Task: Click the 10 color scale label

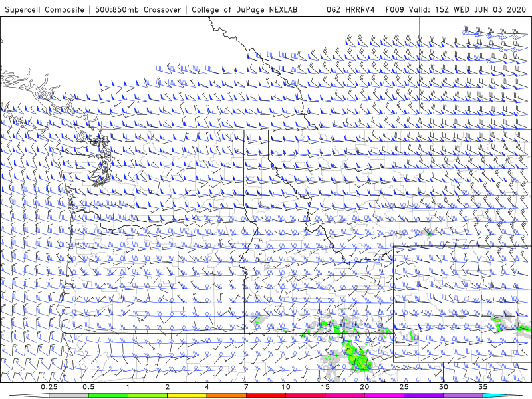Action: 286,387
